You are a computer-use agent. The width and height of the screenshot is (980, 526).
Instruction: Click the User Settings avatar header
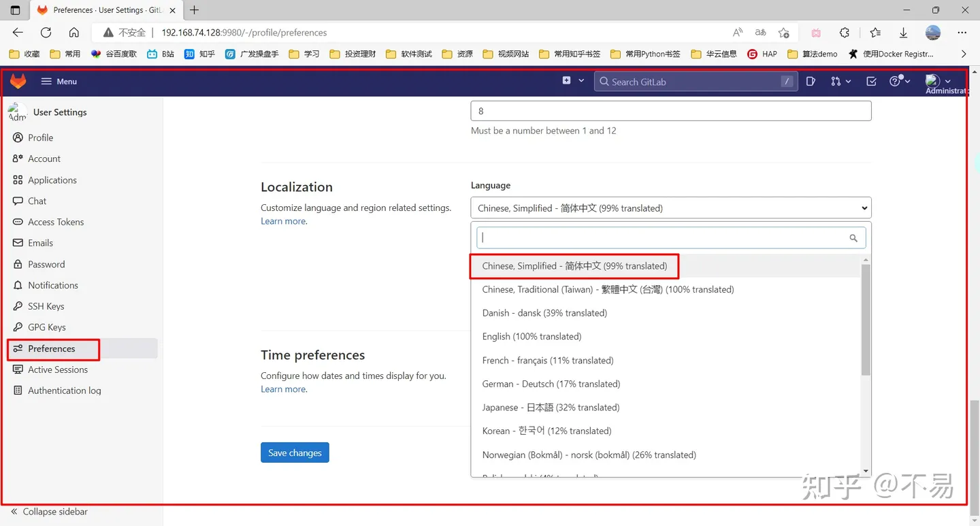[48, 112]
